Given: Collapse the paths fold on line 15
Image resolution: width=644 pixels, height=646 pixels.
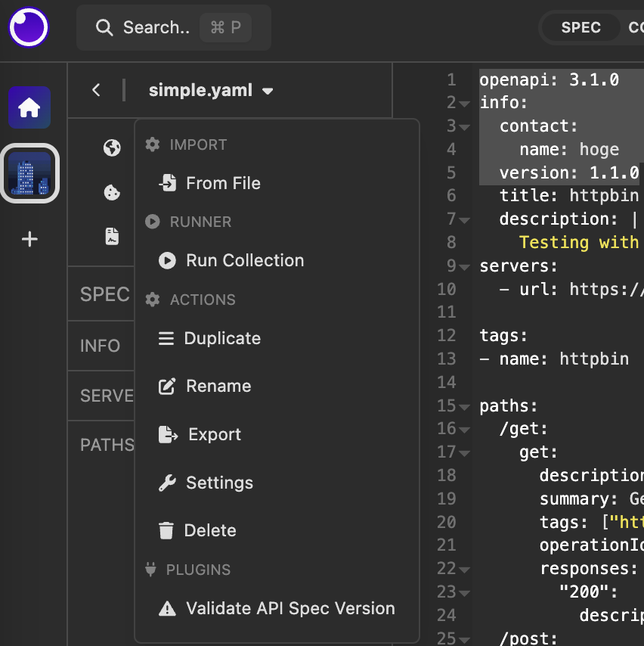Looking at the screenshot, I should [464, 407].
